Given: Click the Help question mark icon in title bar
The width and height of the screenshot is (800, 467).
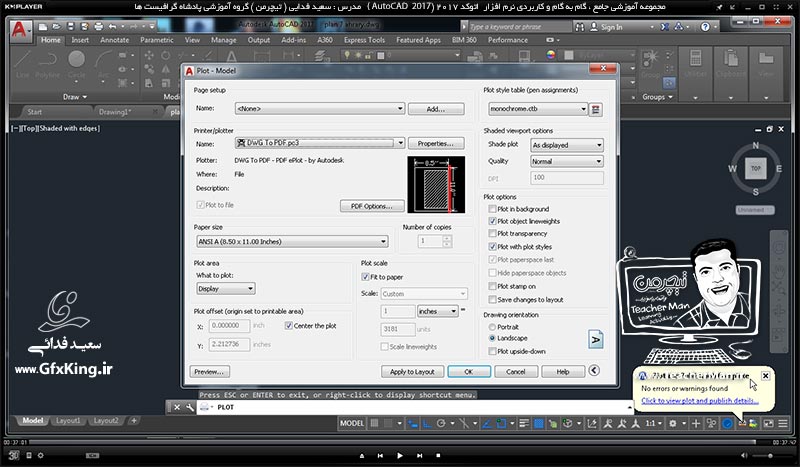Looking at the screenshot, I should click(705, 27).
